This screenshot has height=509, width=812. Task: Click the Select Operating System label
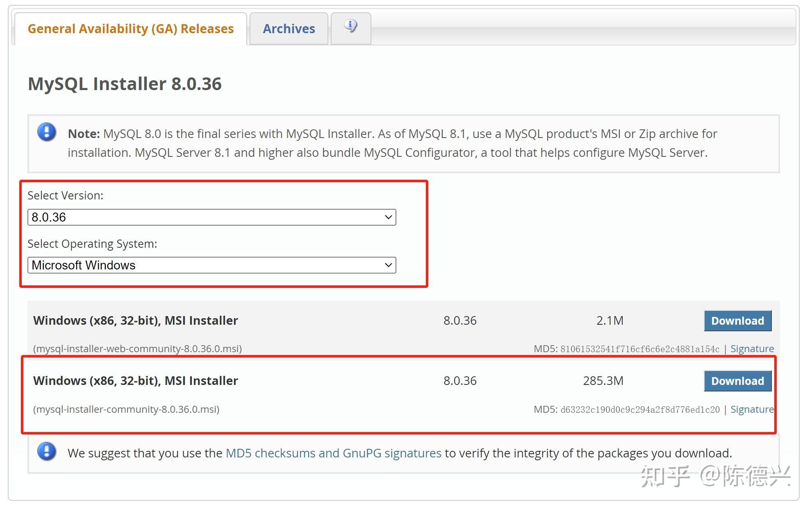[92, 244]
